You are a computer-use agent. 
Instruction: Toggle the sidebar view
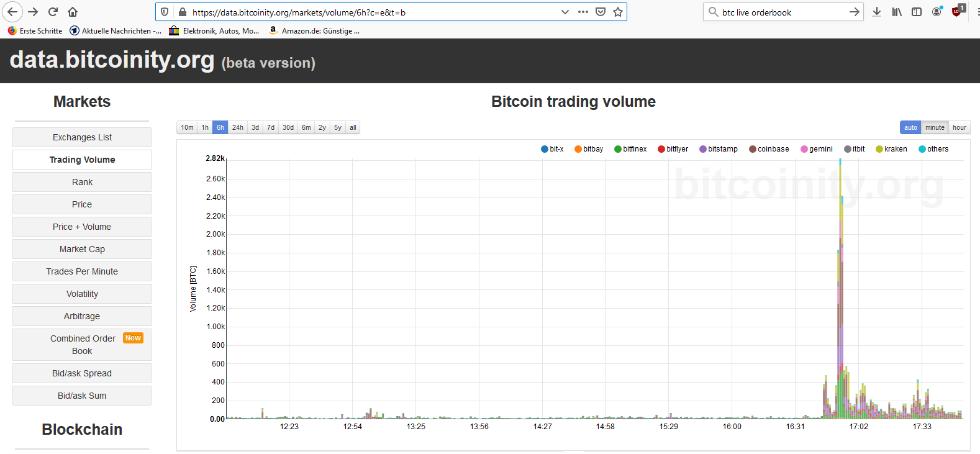pos(917,12)
